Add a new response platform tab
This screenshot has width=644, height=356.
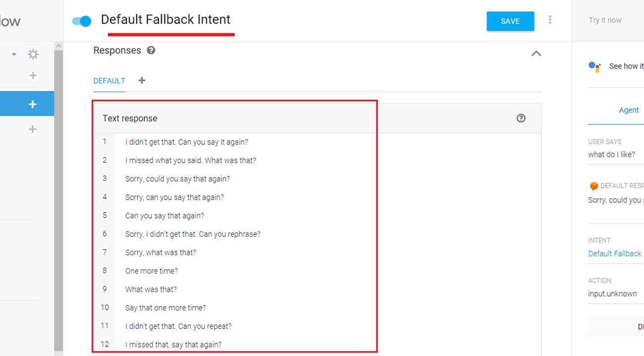(142, 81)
